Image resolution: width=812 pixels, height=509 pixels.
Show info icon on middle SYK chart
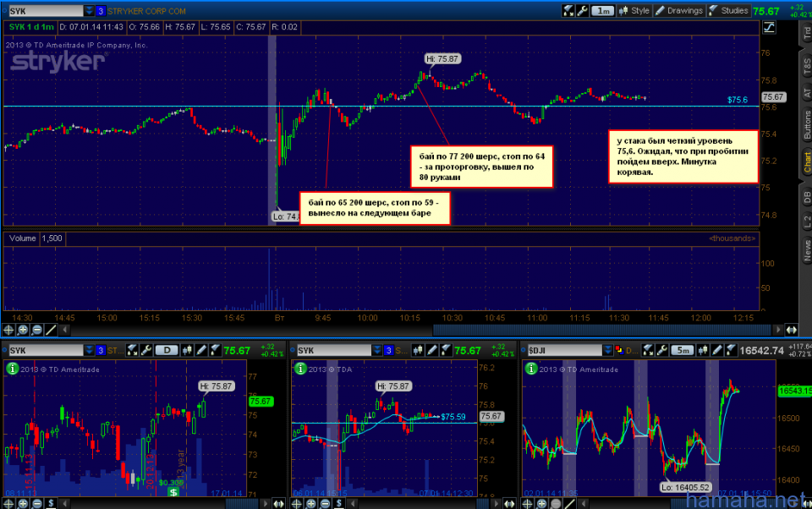tap(300, 369)
